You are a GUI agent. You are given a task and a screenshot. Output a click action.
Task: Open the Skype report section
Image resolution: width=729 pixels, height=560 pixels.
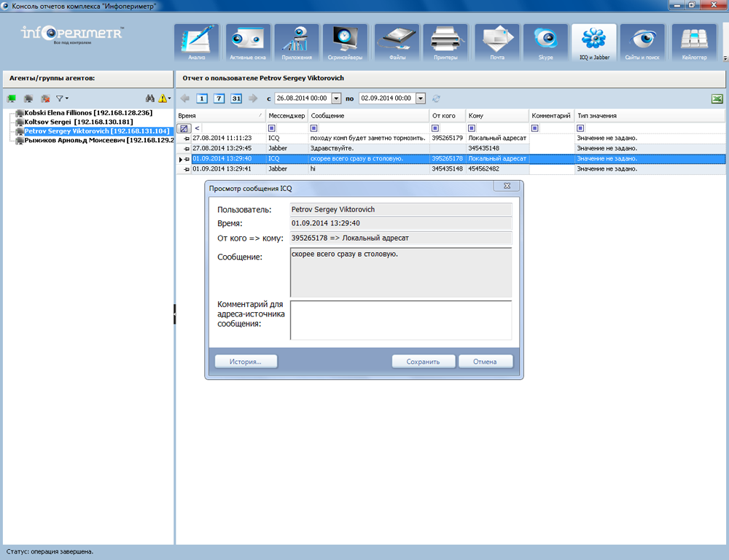(x=546, y=43)
